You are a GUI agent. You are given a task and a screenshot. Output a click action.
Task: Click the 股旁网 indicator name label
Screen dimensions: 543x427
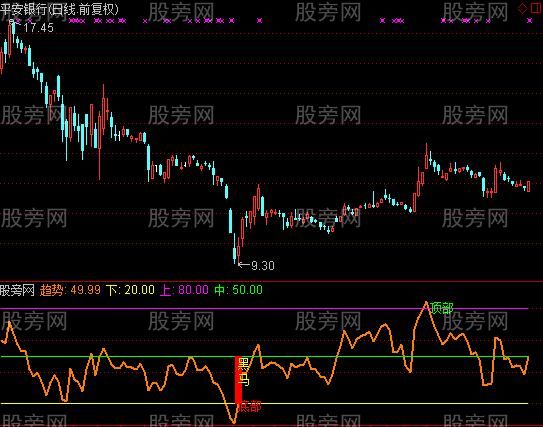pos(17,290)
